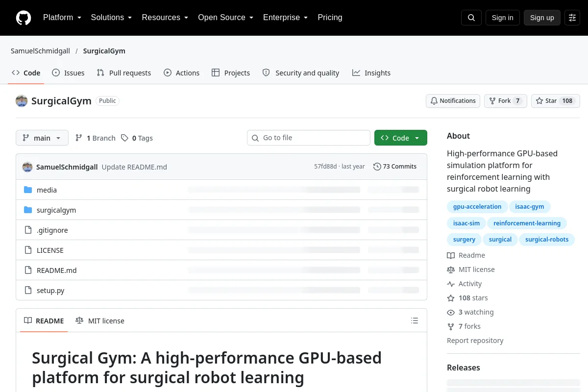Click the tag icon next to 0 Tags
The height and width of the screenshot is (392, 588).
point(125,138)
